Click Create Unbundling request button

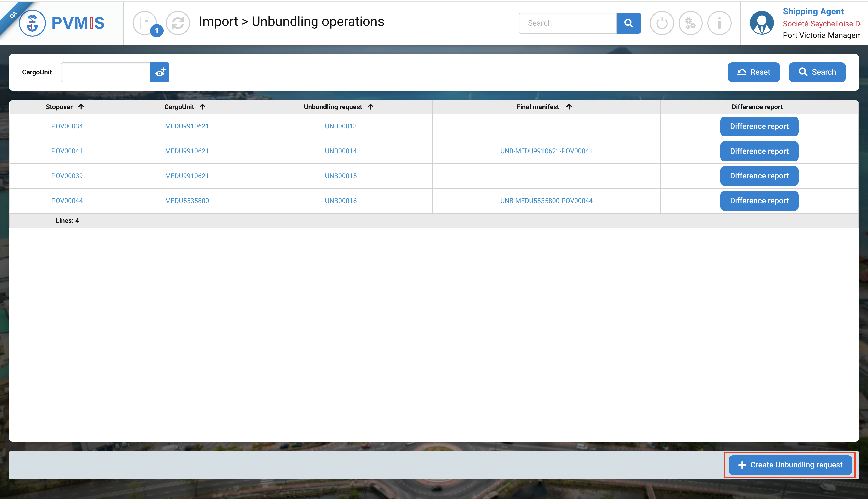click(x=790, y=465)
